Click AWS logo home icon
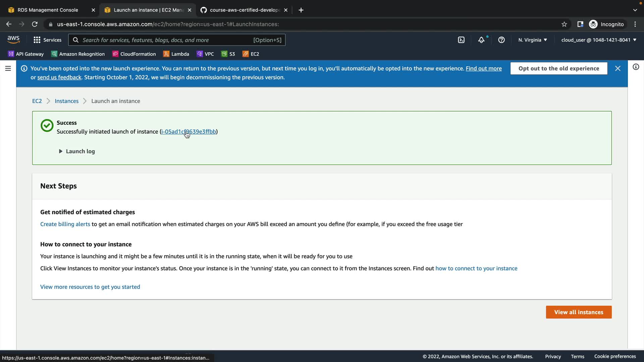The width and height of the screenshot is (644, 362). point(13,40)
